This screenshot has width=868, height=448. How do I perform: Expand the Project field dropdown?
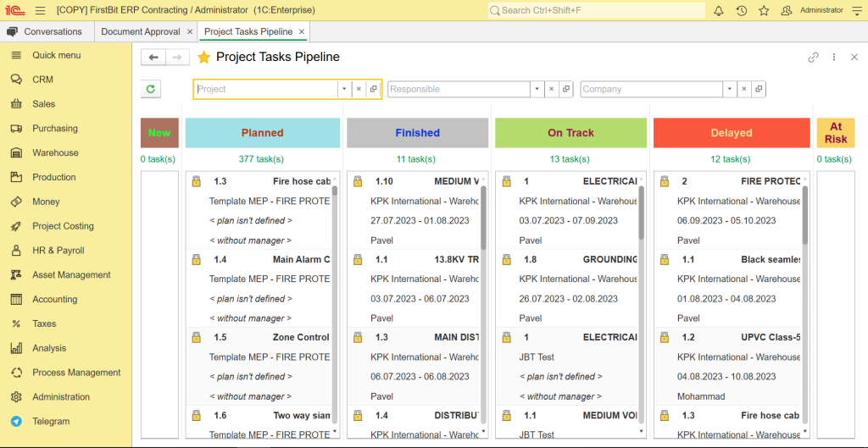tap(344, 89)
